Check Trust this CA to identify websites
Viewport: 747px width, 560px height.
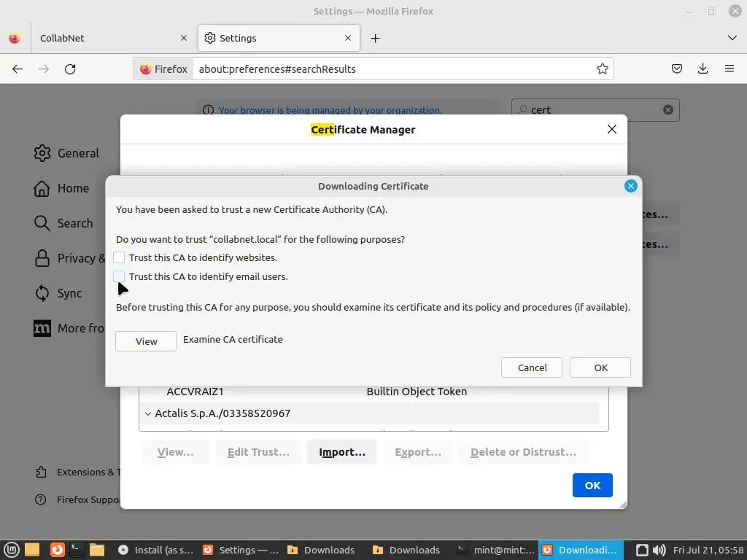pyautogui.click(x=119, y=257)
